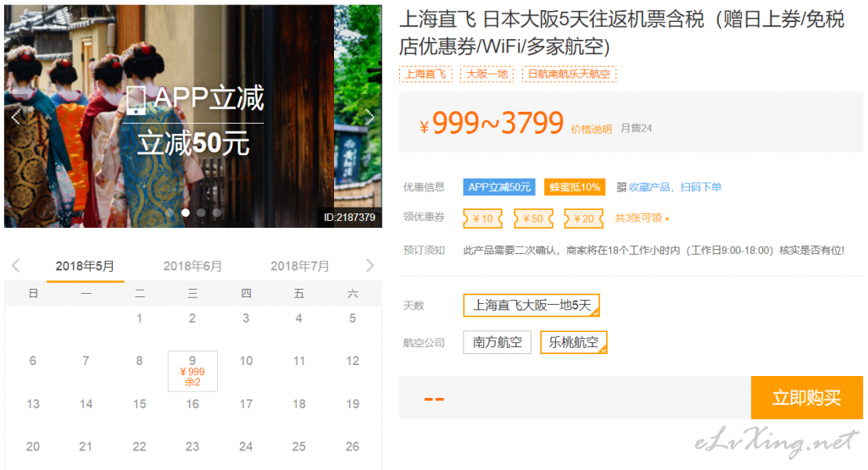Click date 5 in May calendar
The height and width of the screenshot is (470, 868).
pos(353,318)
